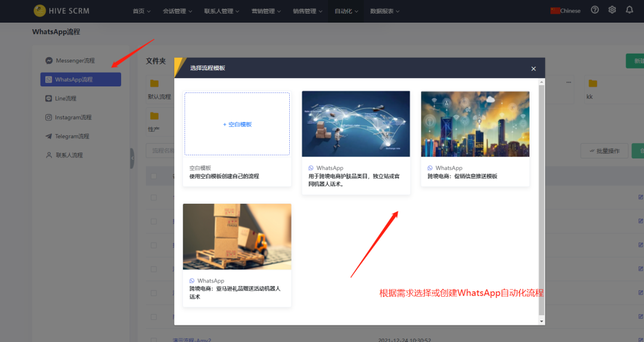This screenshot has height=342, width=644.
Task: Toggle the table header select-all checkbox
Action: [154, 176]
